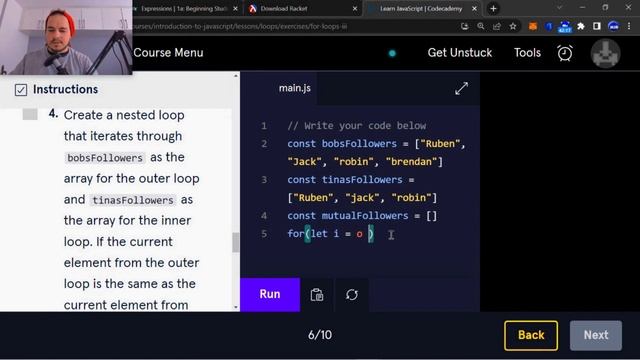Click the bobsFollowers code term in instructions
The image size is (640, 360).
click(105, 158)
